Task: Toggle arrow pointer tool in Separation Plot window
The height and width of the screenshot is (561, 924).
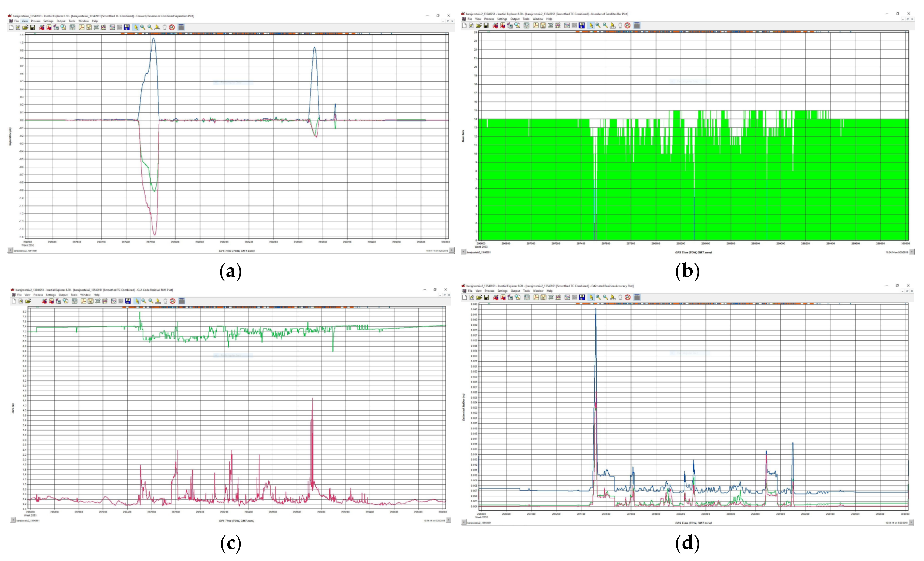Action: pyautogui.click(x=136, y=27)
